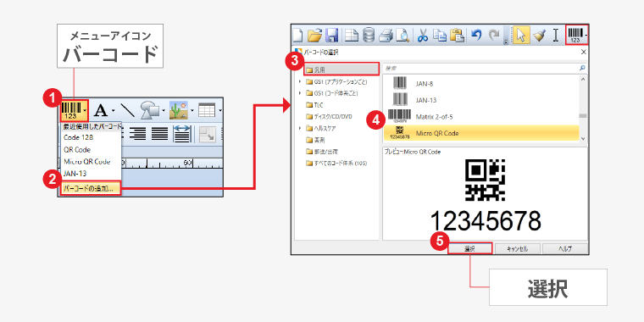Select the ディスク/CD/DVD folder
The width and height of the screenshot is (644, 322).
tap(329, 117)
